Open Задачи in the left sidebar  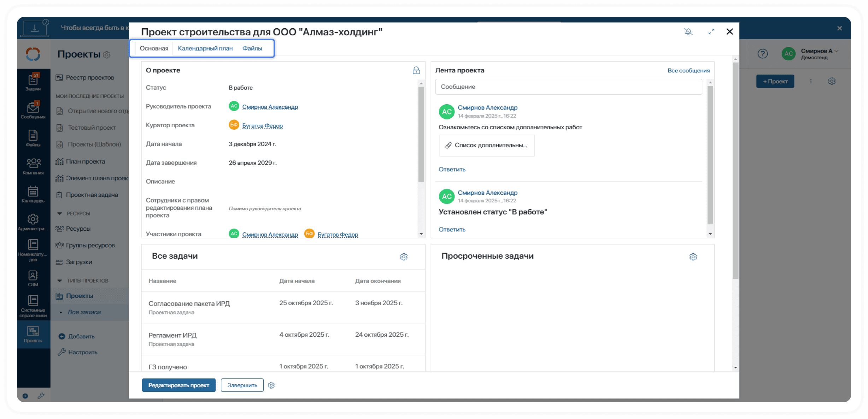pos(33,82)
